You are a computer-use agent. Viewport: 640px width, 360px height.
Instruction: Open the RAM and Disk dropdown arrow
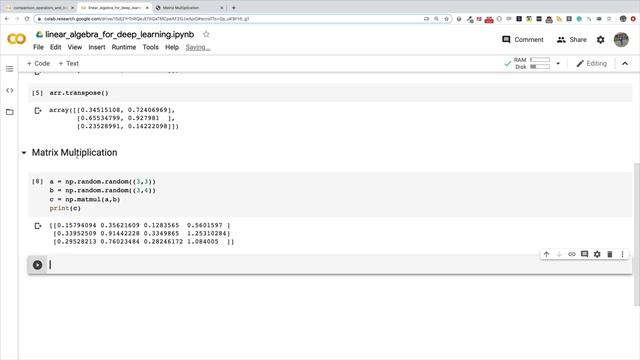click(558, 64)
